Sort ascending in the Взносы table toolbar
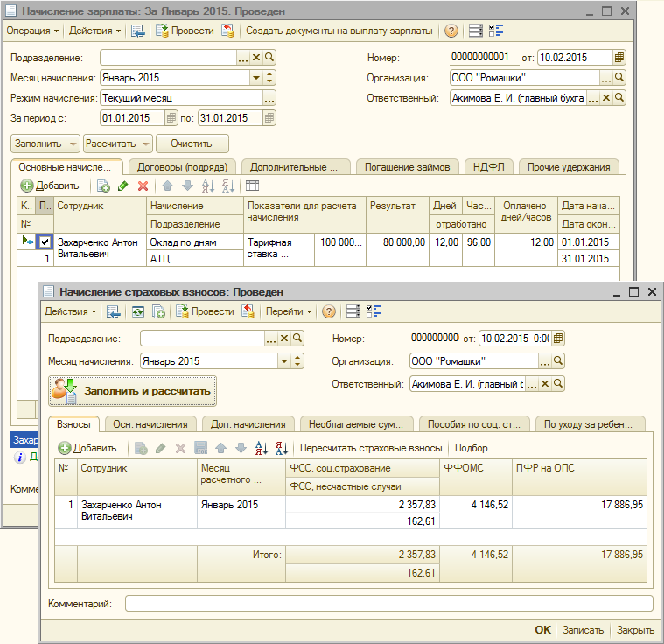Image resolution: width=664 pixels, height=644 pixels. (261, 448)
